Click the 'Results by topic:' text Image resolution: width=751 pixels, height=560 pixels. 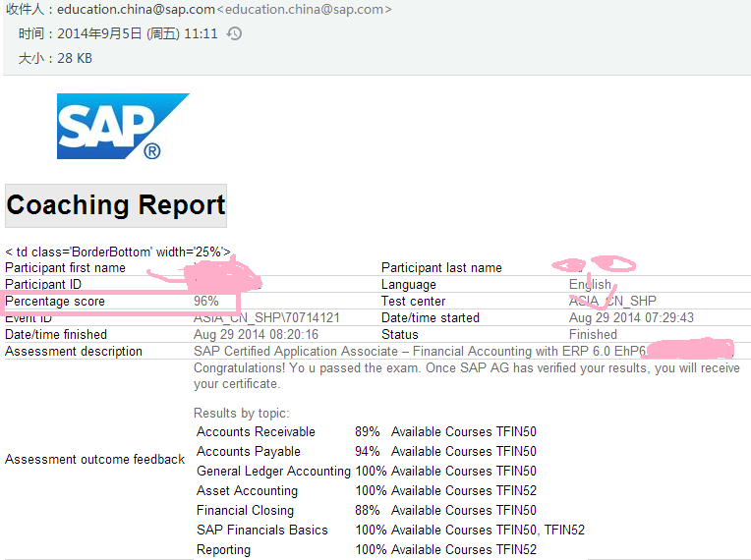click(242, 413)
